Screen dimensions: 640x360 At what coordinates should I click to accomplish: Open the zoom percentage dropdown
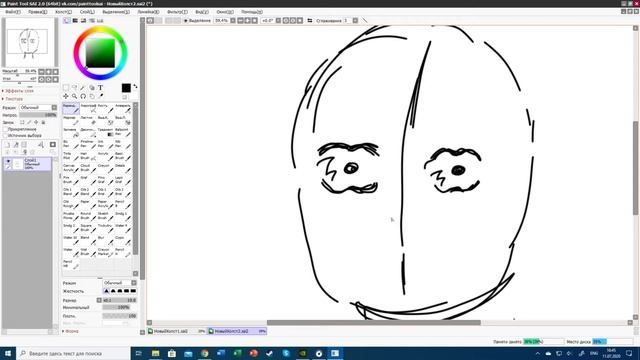tap(233, 20)
